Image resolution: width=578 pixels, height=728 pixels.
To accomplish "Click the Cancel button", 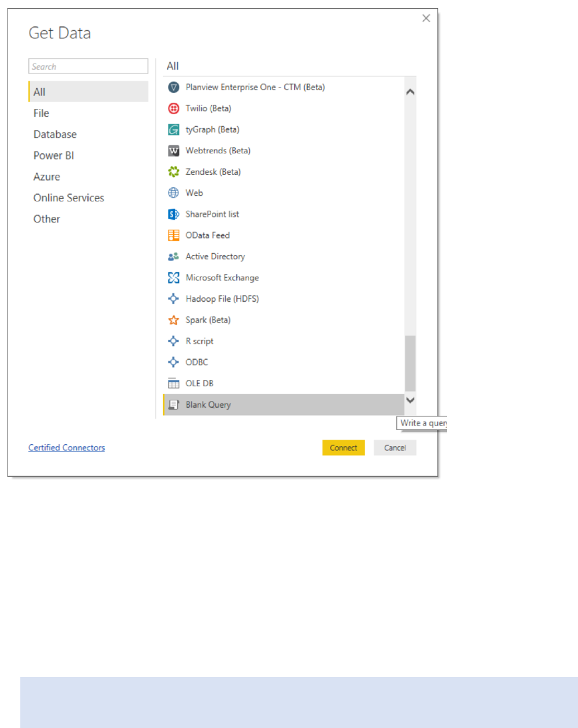I will [x=395, y=448].
